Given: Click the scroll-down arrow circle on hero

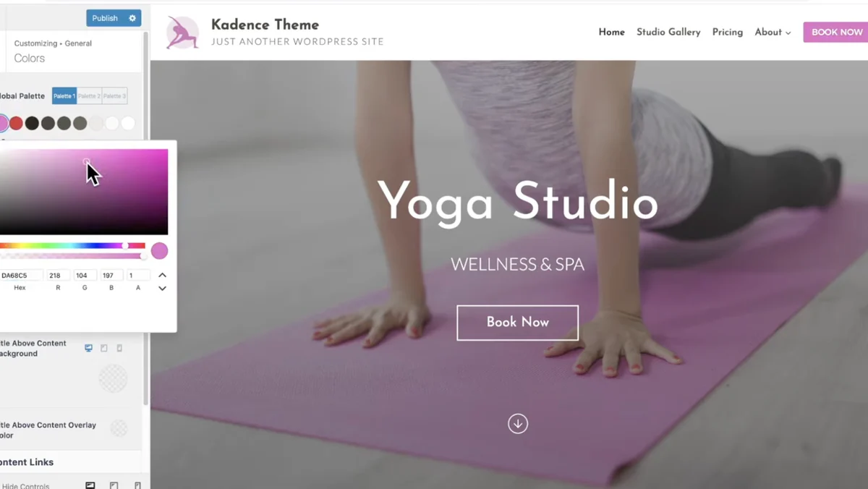Looking at the screenshot, I should [x=518, y=423].
